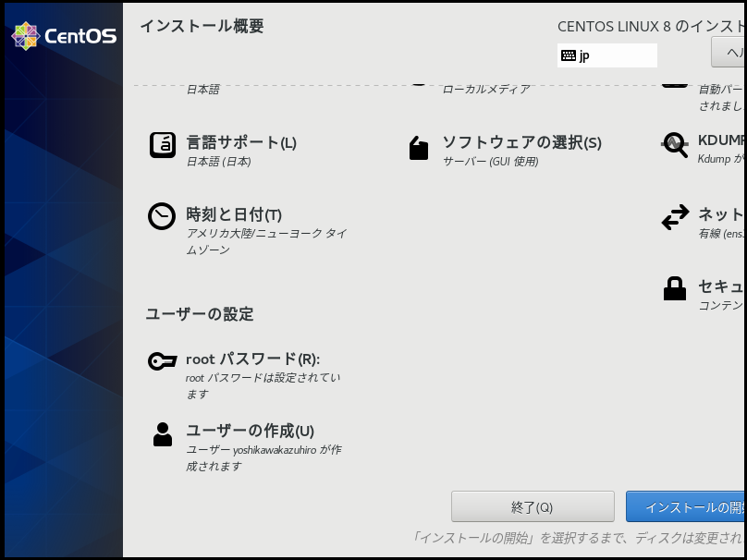Select the ソフトウェアの選択(S) heading

click(x=521, y=142)
